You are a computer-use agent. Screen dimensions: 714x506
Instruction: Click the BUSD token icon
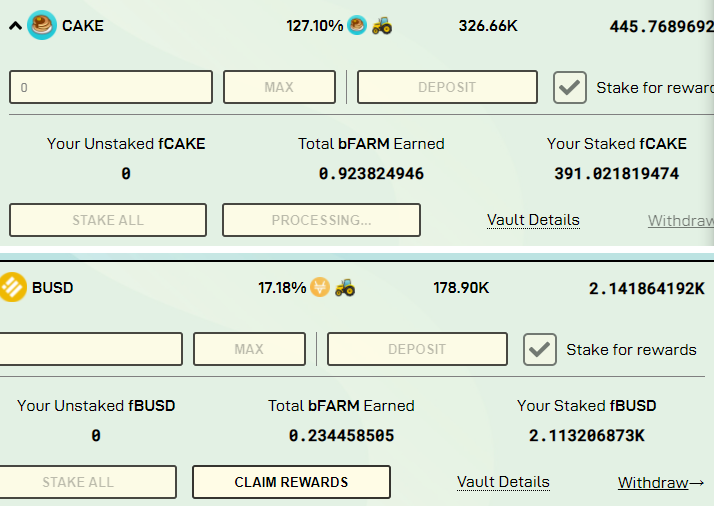[12, 287]
